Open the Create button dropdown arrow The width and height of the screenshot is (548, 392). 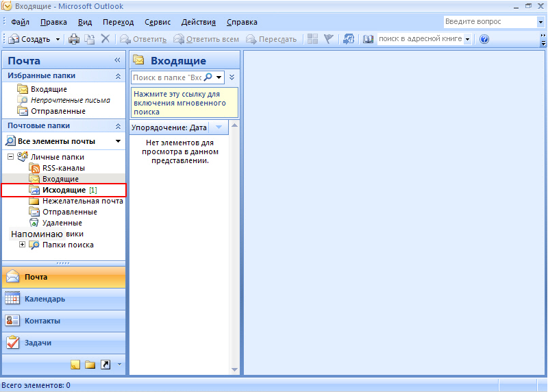tap(58, 39)
